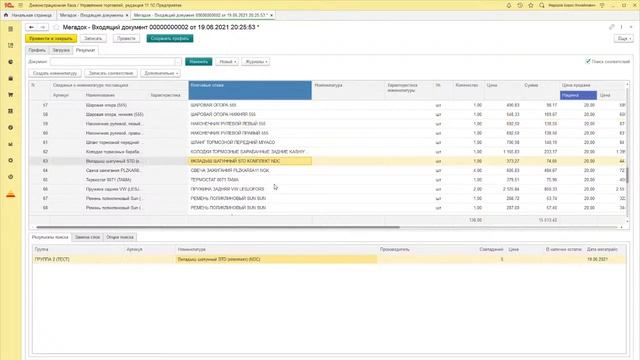Focus the Документ input field
The image size is (640, 360).
coord(112,62)
